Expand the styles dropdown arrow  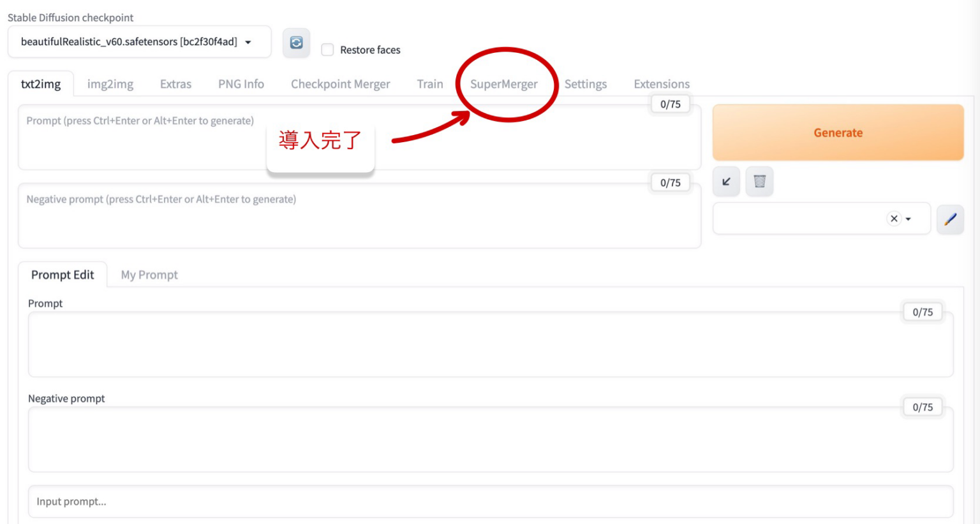point(909,219)
